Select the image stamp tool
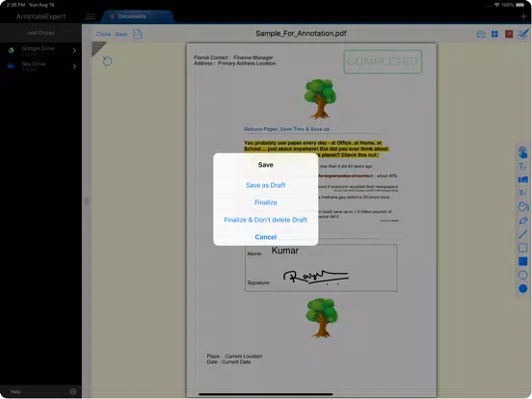Screen dimensions: 532x399 coord(522,179)
